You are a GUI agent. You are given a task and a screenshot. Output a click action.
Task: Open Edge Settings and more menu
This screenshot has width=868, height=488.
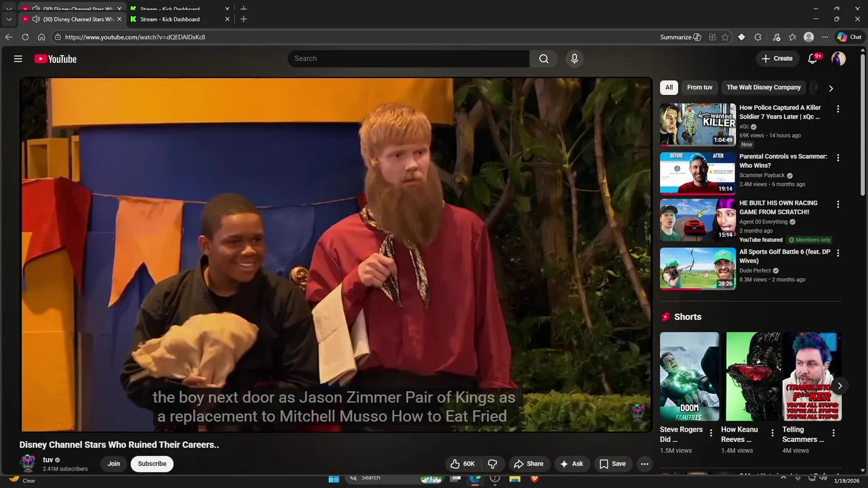(825, 37)
